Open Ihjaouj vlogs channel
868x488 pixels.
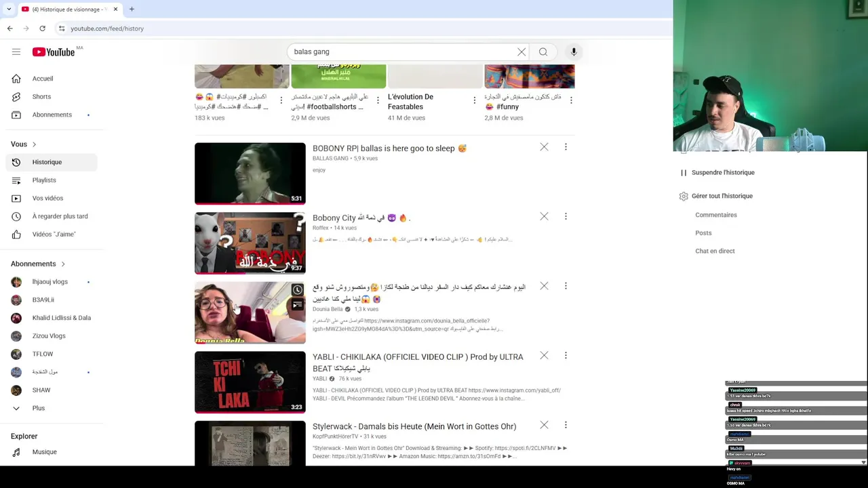click(x=52, y=282)
